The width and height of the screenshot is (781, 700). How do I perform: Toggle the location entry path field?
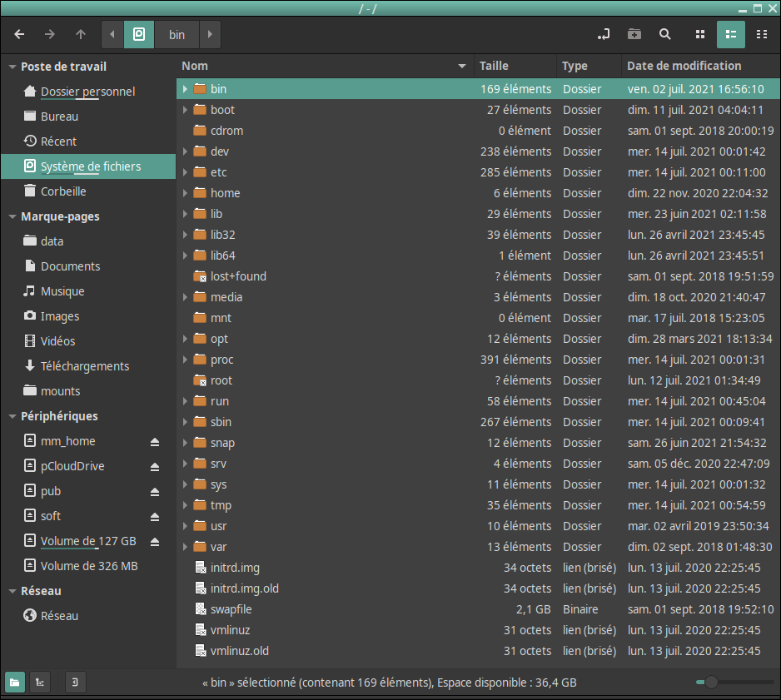603,34
